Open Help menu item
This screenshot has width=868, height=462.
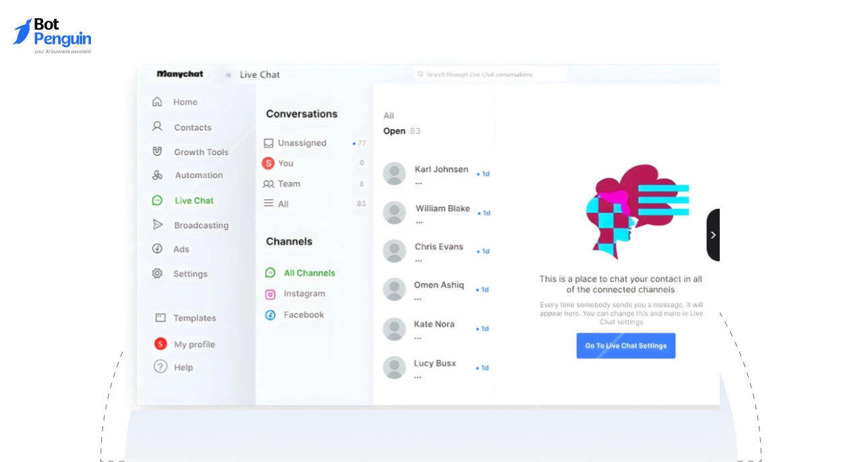tap(183, 368)
